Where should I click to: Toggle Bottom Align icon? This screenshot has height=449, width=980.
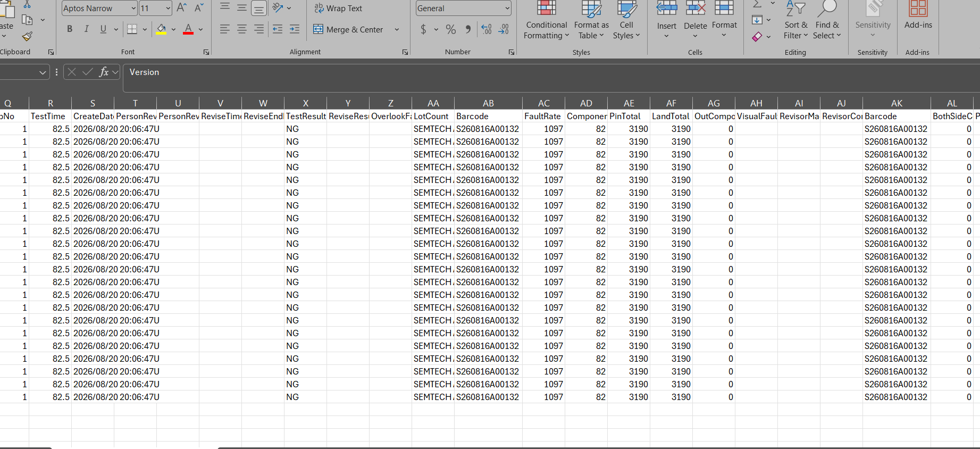[x=259, y=7]
